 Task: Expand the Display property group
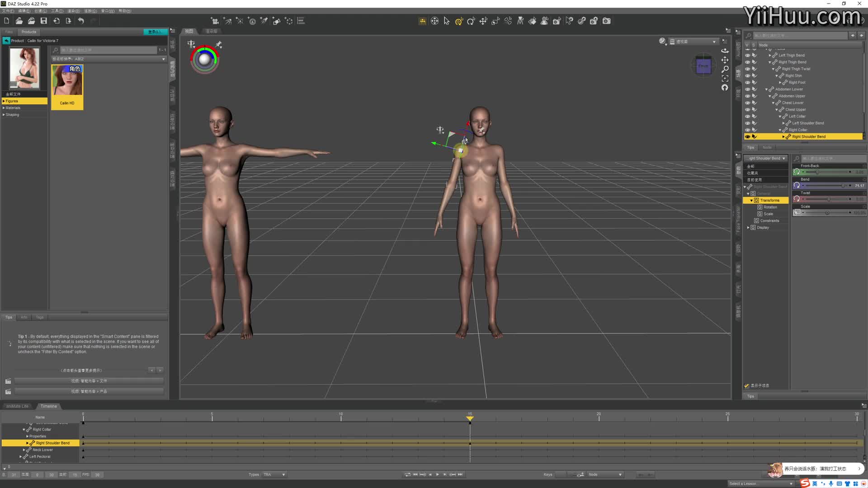748,228
